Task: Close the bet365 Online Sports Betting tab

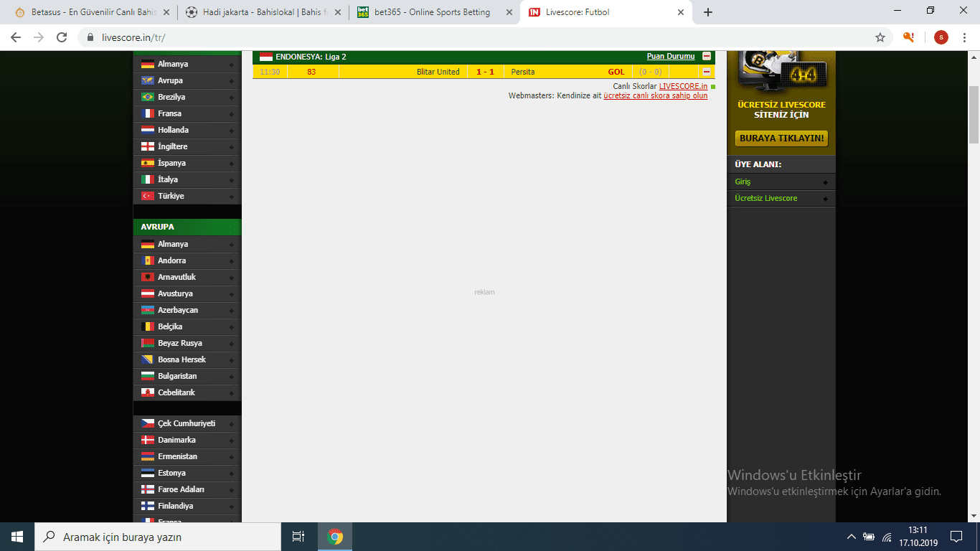Action: 509,12
